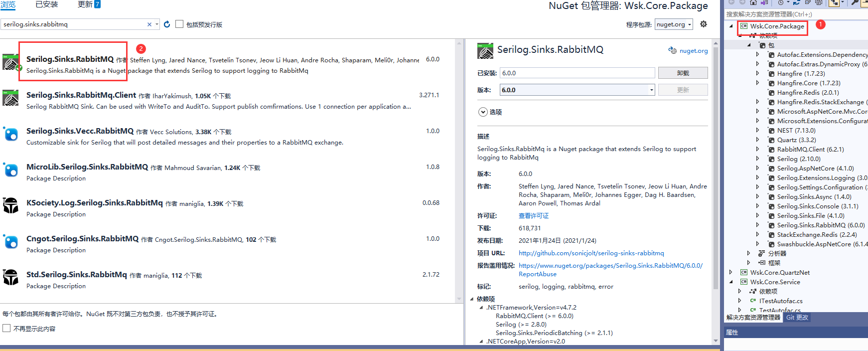The image size is (868, 351).
Task: Click Serilog.Sinks.Vecc.RabbitMQ package icon
Action: (x=10, y=134)
